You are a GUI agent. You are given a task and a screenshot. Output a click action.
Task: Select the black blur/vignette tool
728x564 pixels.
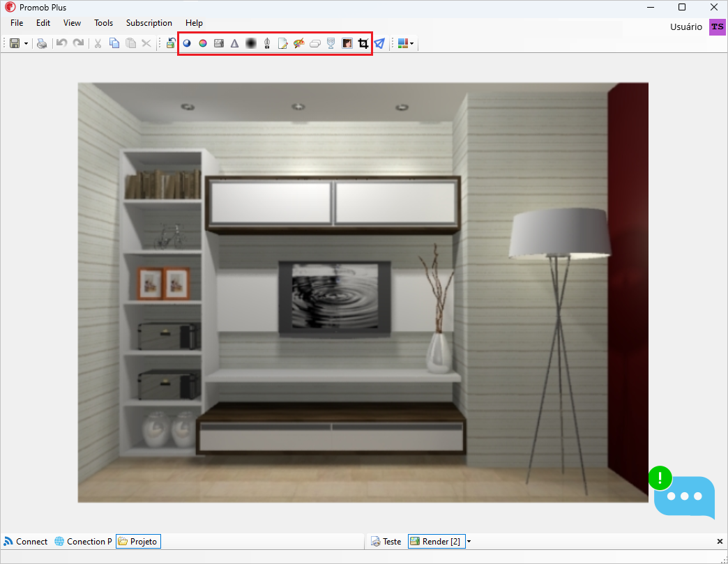point(251,43)
